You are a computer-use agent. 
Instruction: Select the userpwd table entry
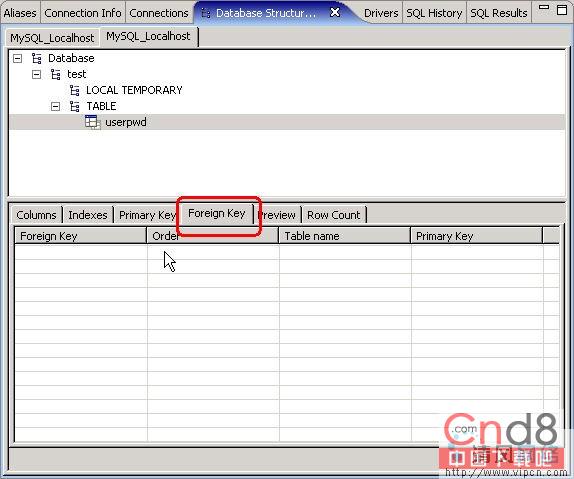point(126,122)
